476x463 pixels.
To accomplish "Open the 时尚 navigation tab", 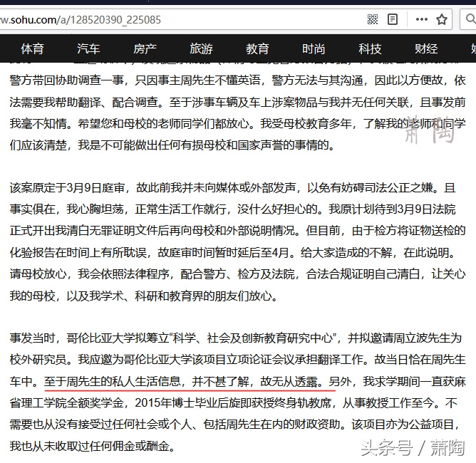I will [x=314, y=48].
